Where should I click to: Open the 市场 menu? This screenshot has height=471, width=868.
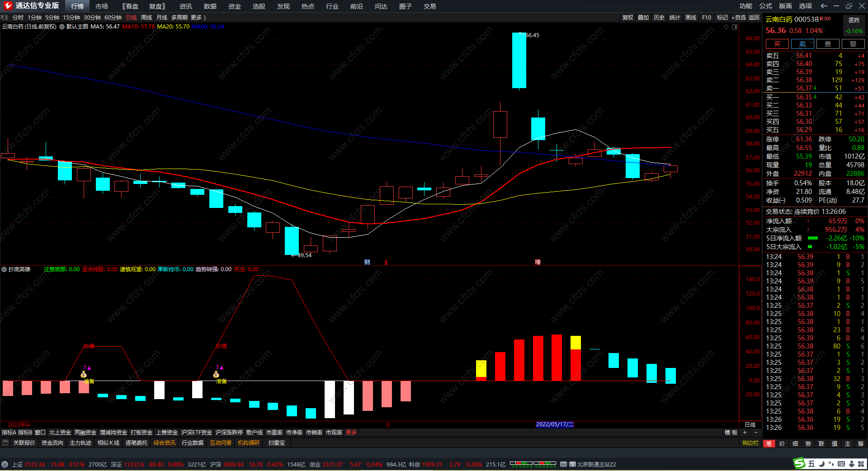pyautogui.click(x=102, y=6)
